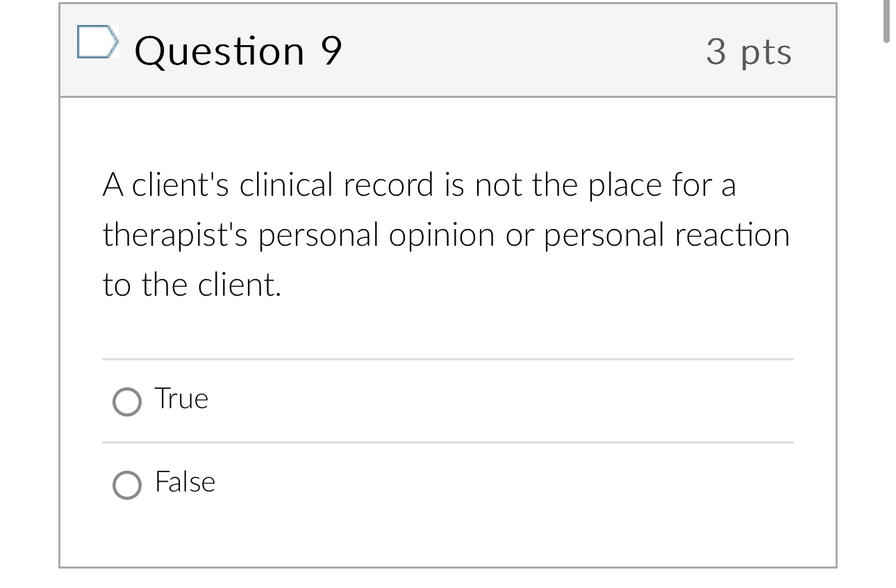Click the question card body
Viewport: 896px width, 588px height.
click(x=448, y=326)
